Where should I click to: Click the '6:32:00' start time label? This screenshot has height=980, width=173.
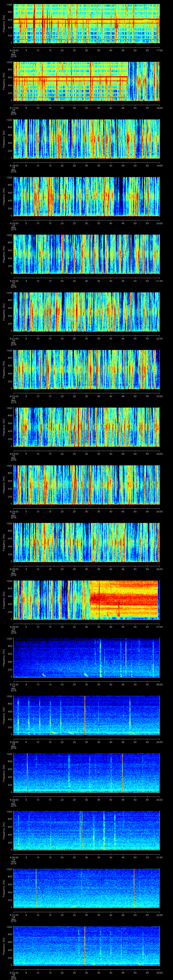(x=14, y=972)
